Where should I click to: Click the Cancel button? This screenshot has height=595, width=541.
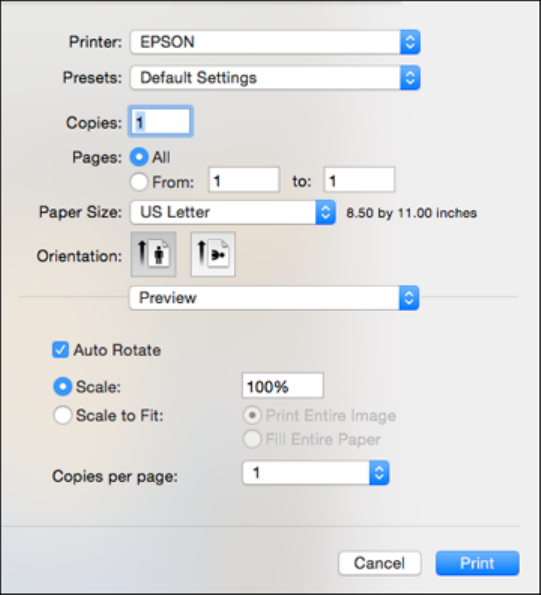380,563
